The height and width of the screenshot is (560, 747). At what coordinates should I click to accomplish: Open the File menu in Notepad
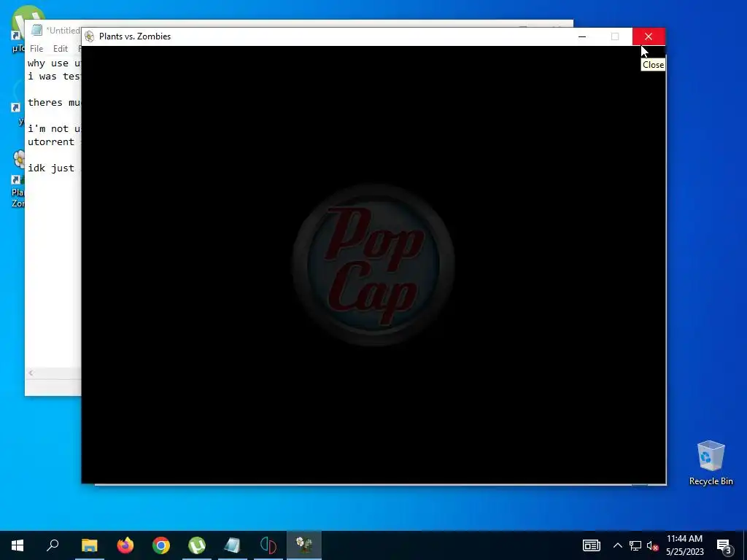[x=36, y=49]
